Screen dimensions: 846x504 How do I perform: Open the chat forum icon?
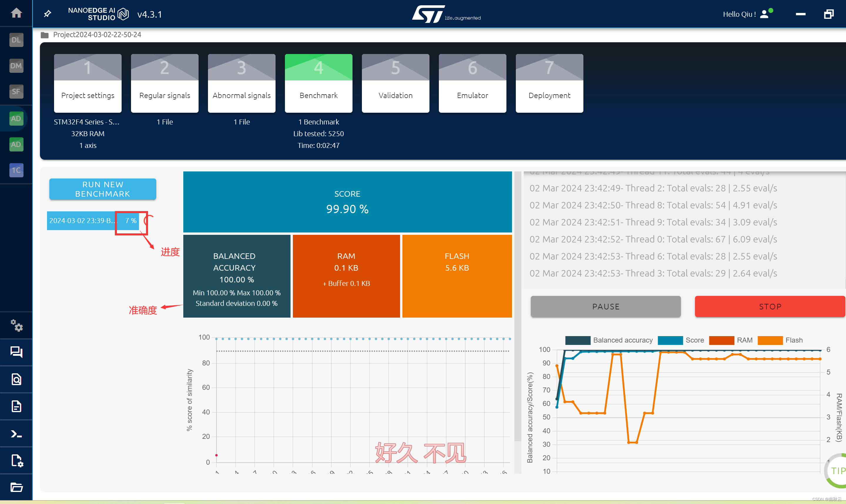click(16, 352)
